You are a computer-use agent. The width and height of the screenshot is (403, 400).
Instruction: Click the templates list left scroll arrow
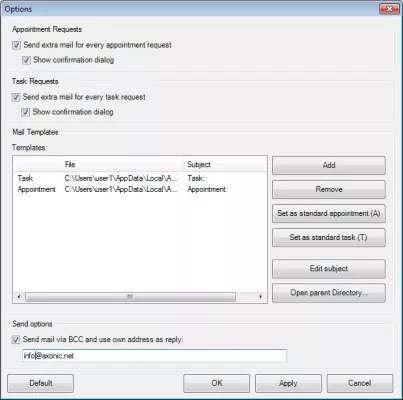click(19, 297)
